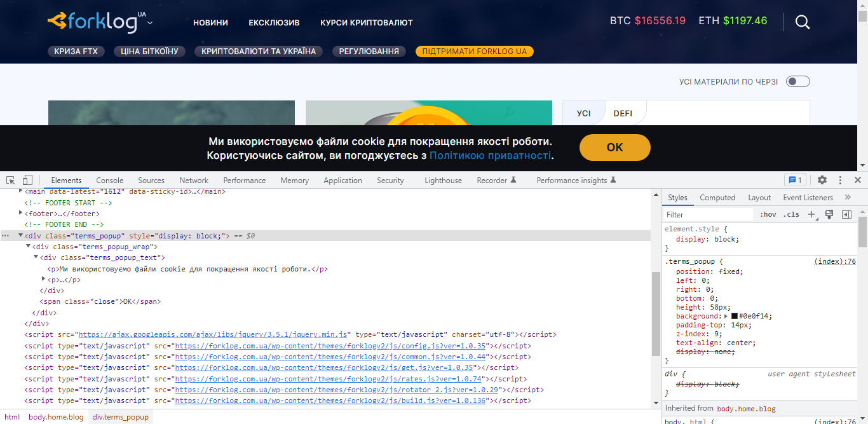Open ЕКСКЛЮЗИВ in site navigation
Screen dimensions: 868x424
pyautogui.click(x=274, y=22)
